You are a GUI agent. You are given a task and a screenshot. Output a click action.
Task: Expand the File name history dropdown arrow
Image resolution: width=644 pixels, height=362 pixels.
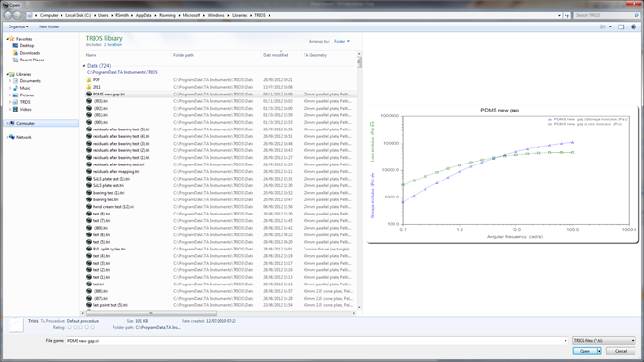(566, 341)
